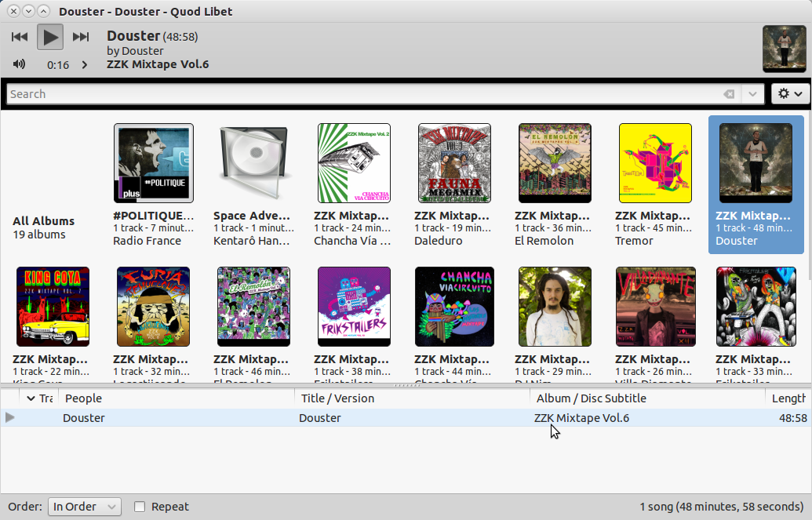Screen dimensions: 812x520
Task: Start playback with the play button
Action: [50, 37]
